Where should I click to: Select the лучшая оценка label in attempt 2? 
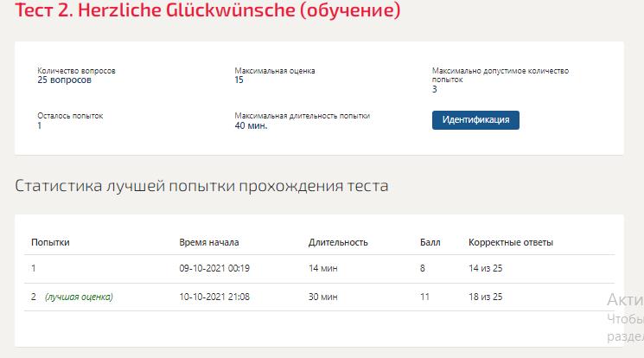[79, 297]
